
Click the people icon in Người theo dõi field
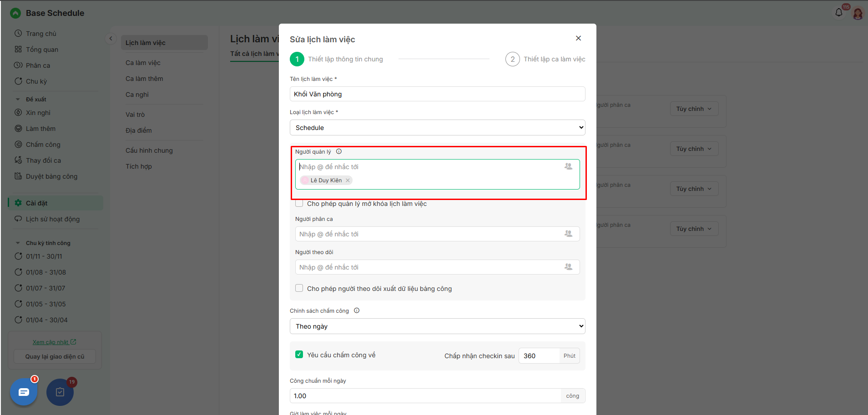[569, 267]
